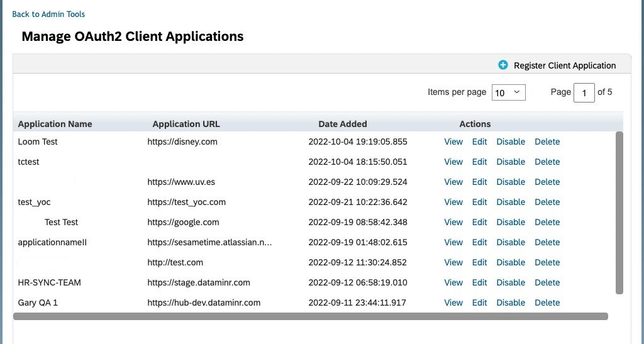Image resolution: width=644 pixels, height=344 pixels.
Task: Select the https://test_yoc.com URL cell
Action: click(186, 202)
